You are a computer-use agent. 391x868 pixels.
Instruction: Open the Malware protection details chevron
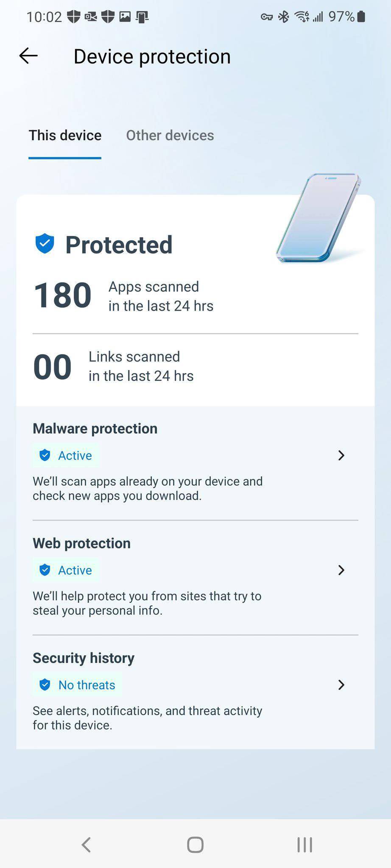(x=342, y=455)
